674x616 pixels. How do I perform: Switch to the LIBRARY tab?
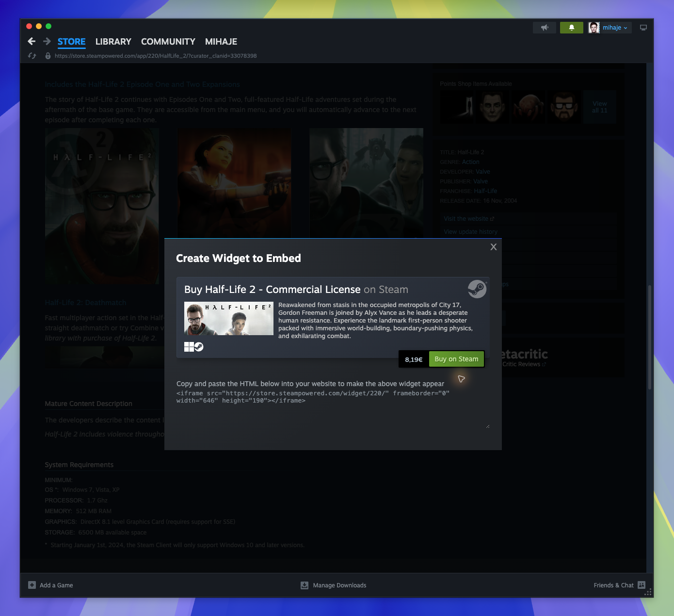[x=113, y=42]
